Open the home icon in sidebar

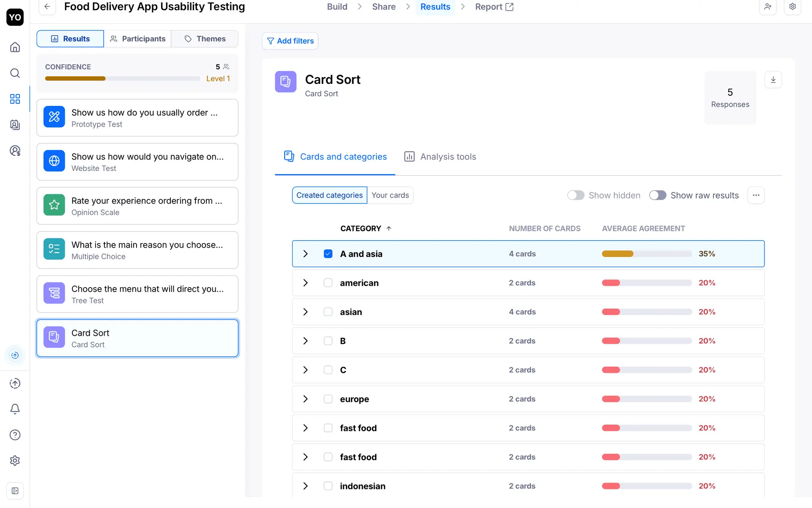point(15,47)
